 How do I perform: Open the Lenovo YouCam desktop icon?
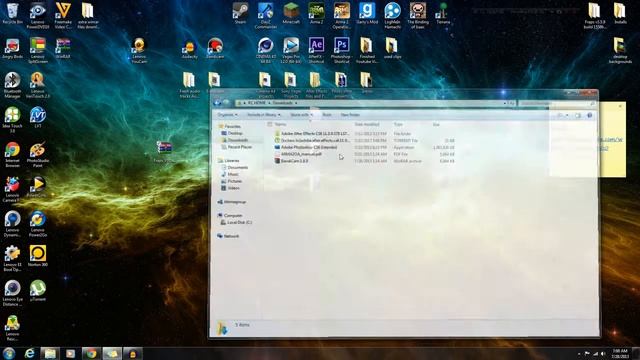139,50
